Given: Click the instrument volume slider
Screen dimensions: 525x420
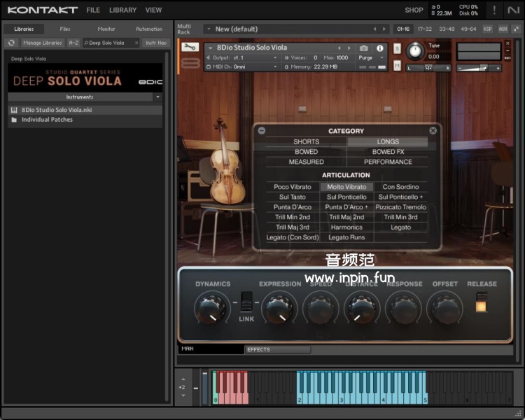Looking at the screenshot, I should 479,68.
